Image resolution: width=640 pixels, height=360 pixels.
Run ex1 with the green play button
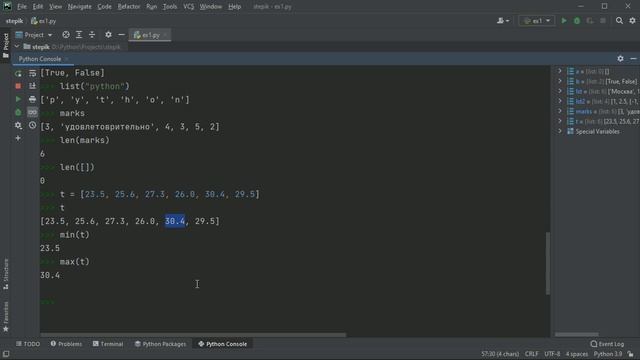564,20
